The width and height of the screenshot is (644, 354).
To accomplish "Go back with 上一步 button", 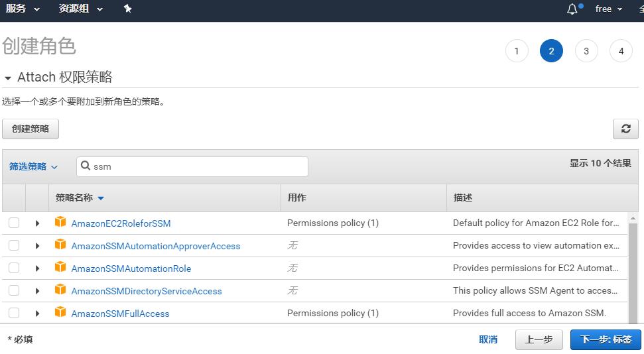I will [x=539, y=339].
